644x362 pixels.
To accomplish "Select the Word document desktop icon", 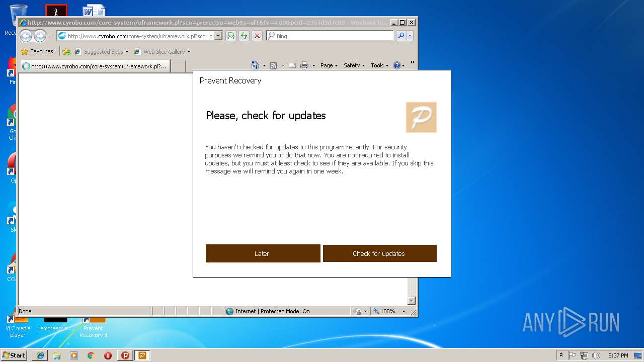I will coord(94,10).
